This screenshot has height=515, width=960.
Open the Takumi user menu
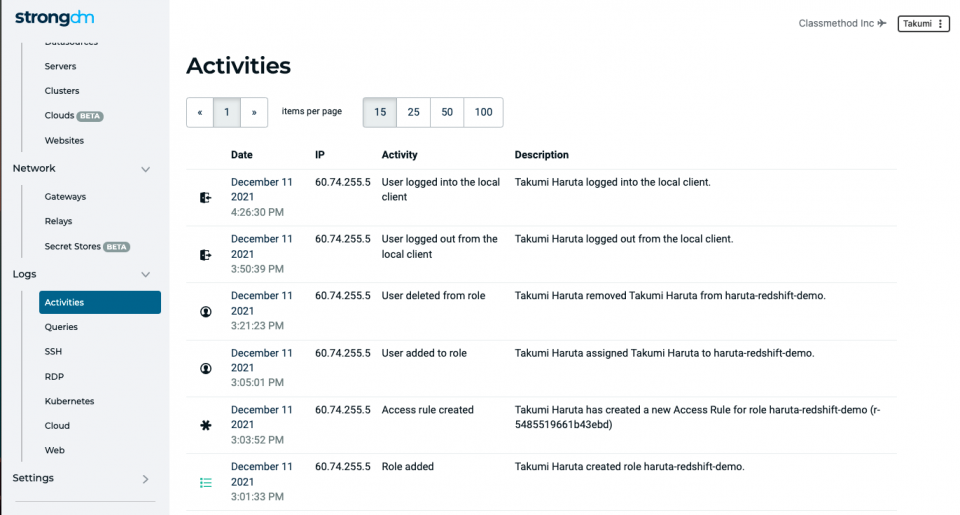click(923, 23)
